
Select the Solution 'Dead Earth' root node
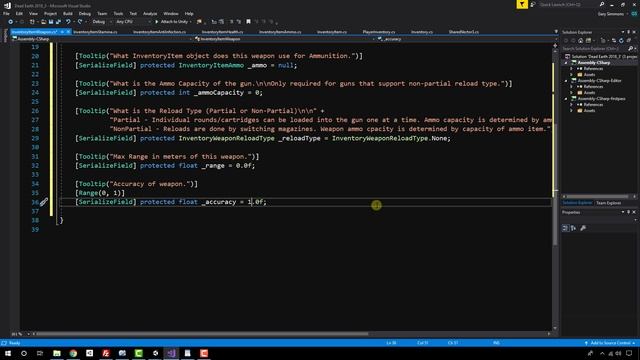click(601, 57)
